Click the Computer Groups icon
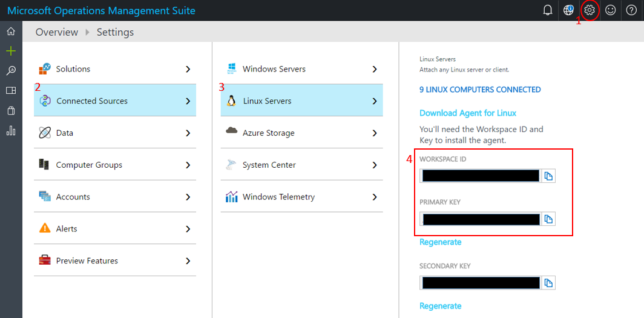 point(44,164)
